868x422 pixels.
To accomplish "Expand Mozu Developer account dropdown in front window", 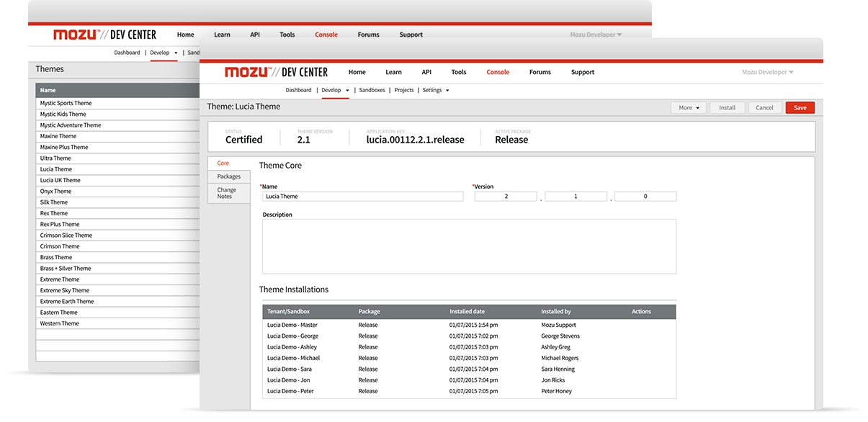I will point(768,72).
